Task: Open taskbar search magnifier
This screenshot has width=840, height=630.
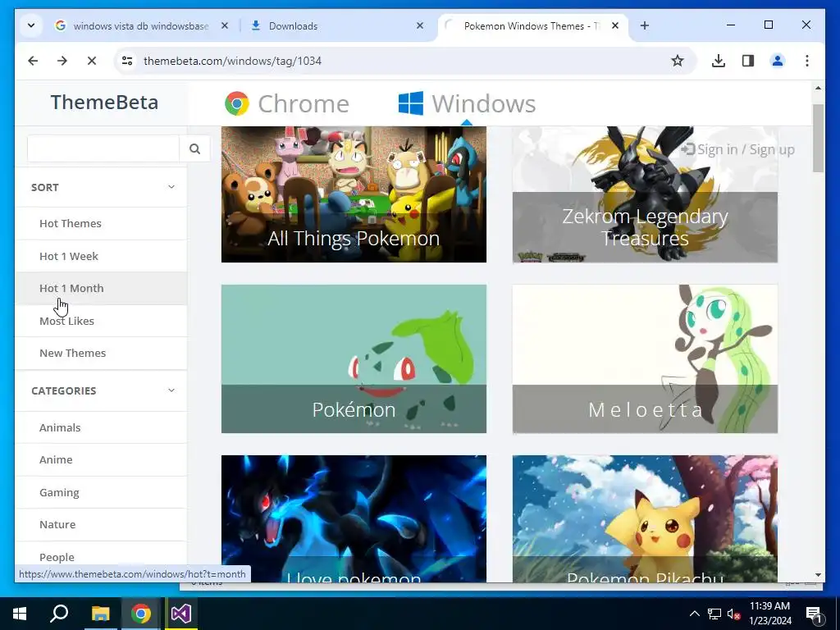Action: 59,614
